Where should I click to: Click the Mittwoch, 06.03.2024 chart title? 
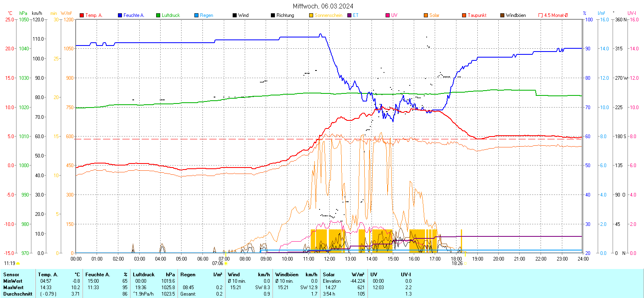[x=323, y=6]
